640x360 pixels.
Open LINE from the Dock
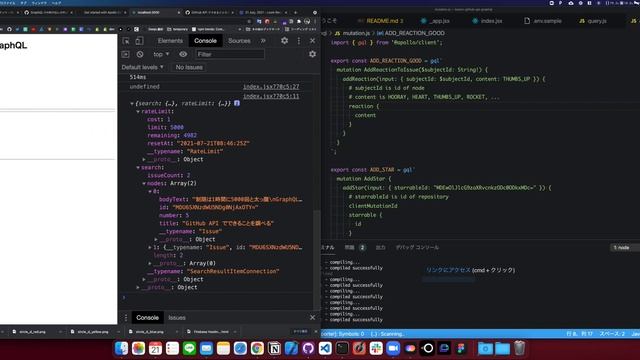point(189,348)
